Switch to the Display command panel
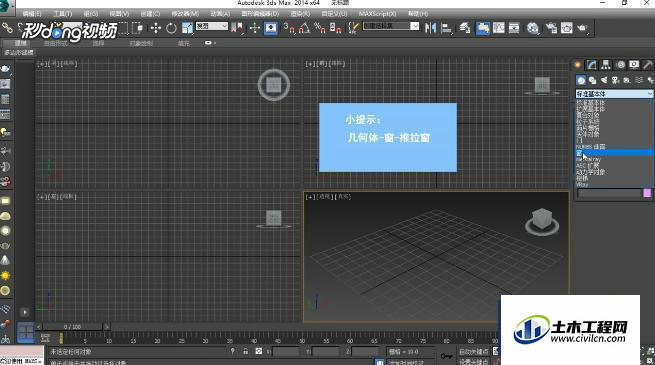 pyautogui.click(x=634, y=65)
